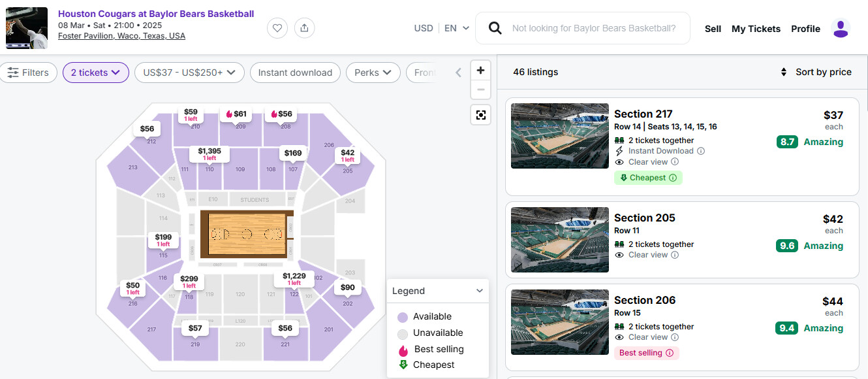The width and height of the screenshot is (868, 379).
Task: Favorite the event with the heart icon
Action: pyautogui.click(x=277, y=28)
